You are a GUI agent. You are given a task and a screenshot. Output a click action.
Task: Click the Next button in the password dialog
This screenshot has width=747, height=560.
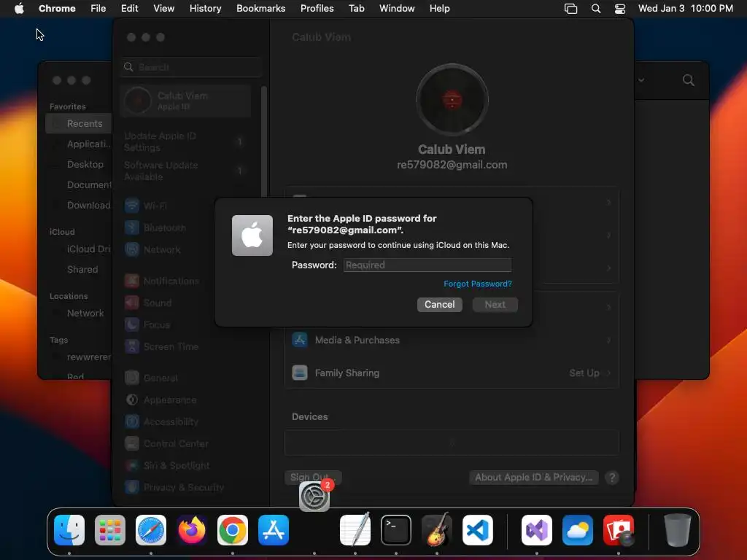pyautogui.click(x=495, y=304)
